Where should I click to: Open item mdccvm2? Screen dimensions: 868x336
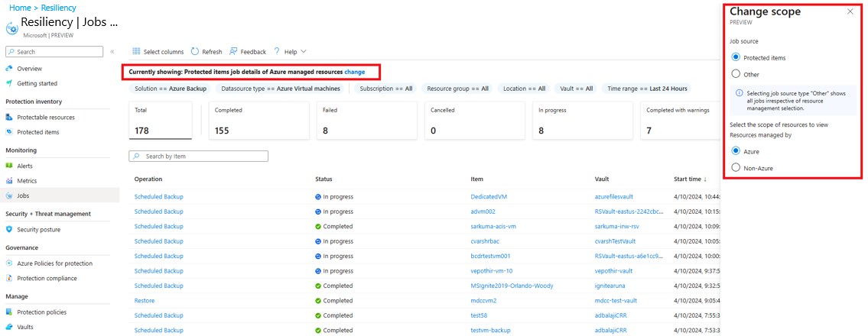pos(483,301)
